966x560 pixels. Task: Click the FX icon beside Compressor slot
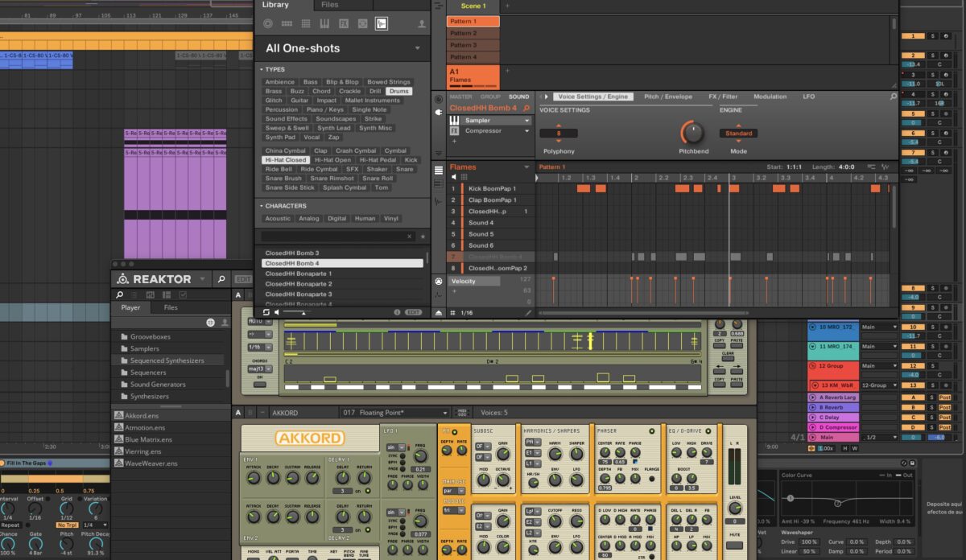pos(454,130)
